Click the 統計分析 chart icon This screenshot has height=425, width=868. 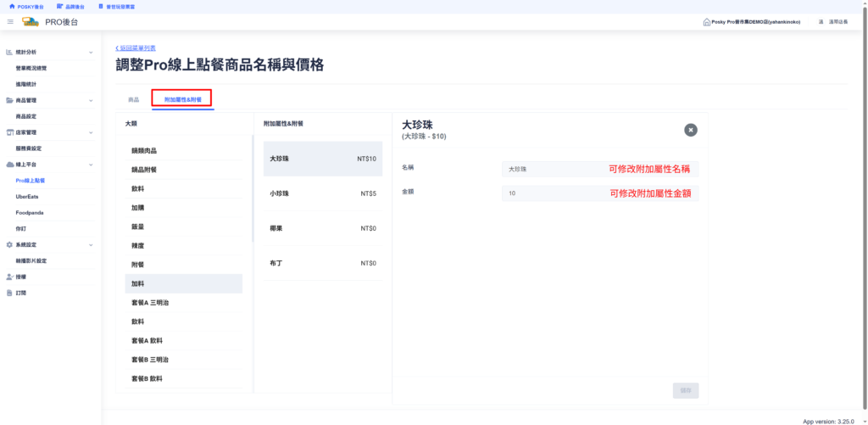tap(9, 53)
